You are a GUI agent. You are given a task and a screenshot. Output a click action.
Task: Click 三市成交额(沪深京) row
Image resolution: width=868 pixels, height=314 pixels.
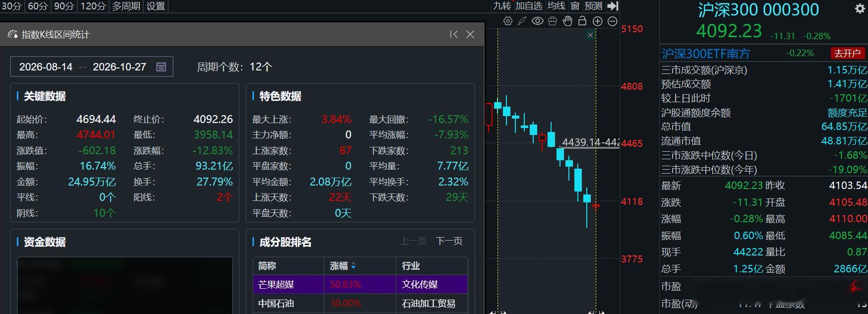(x=764, y=70)
